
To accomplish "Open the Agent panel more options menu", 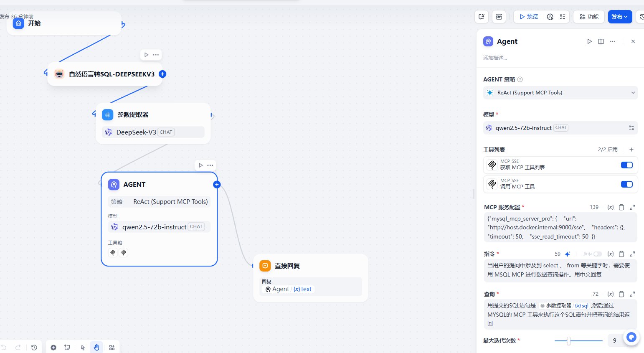I will coord(613,41).
